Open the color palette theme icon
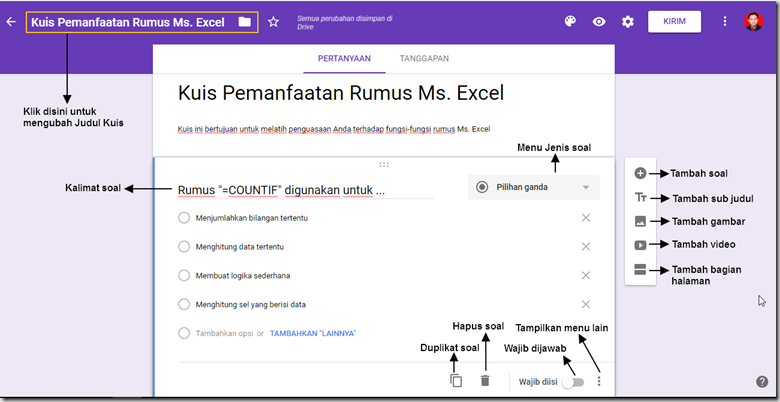Viewport: 780px width, 402px height. [x=570, y=21]
